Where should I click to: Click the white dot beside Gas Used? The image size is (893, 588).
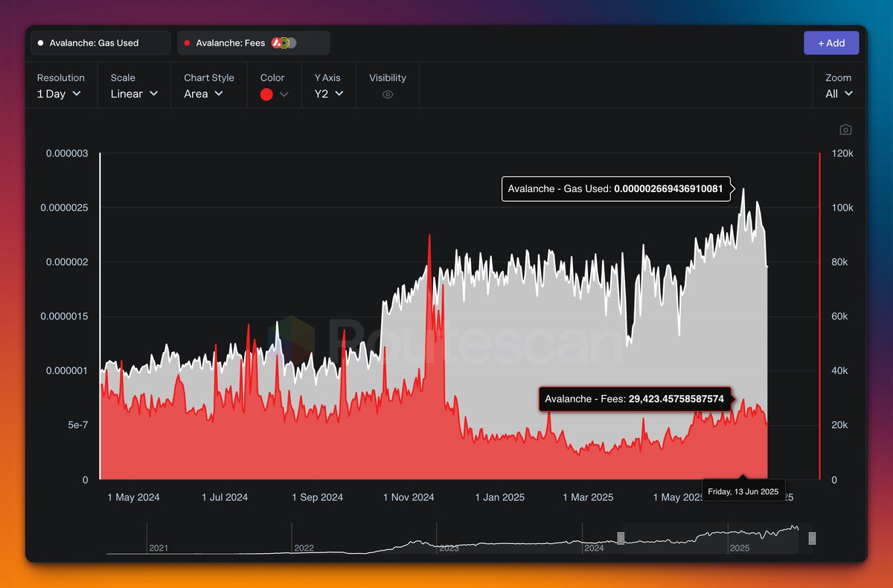tap(41, 43)
